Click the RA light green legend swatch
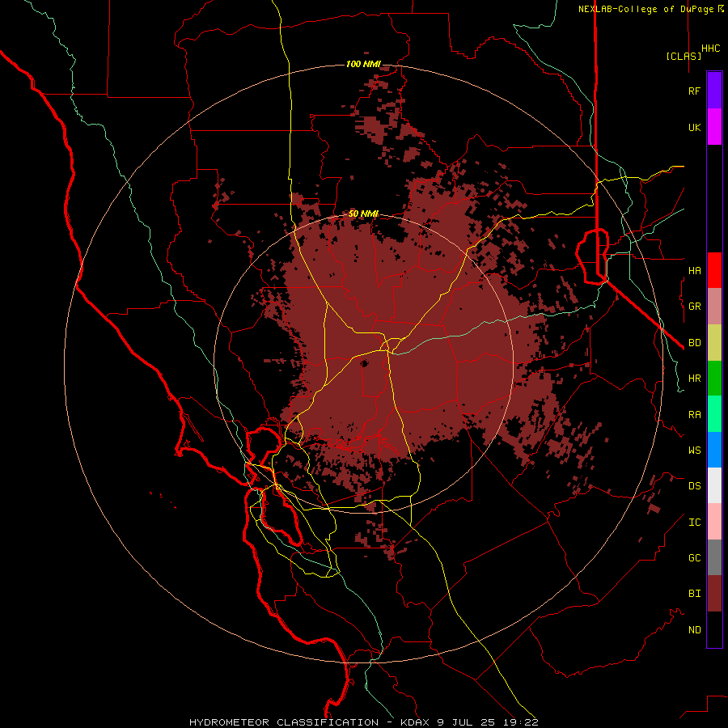The width and height of the screenshot is (728, 728). coord(714,414)
